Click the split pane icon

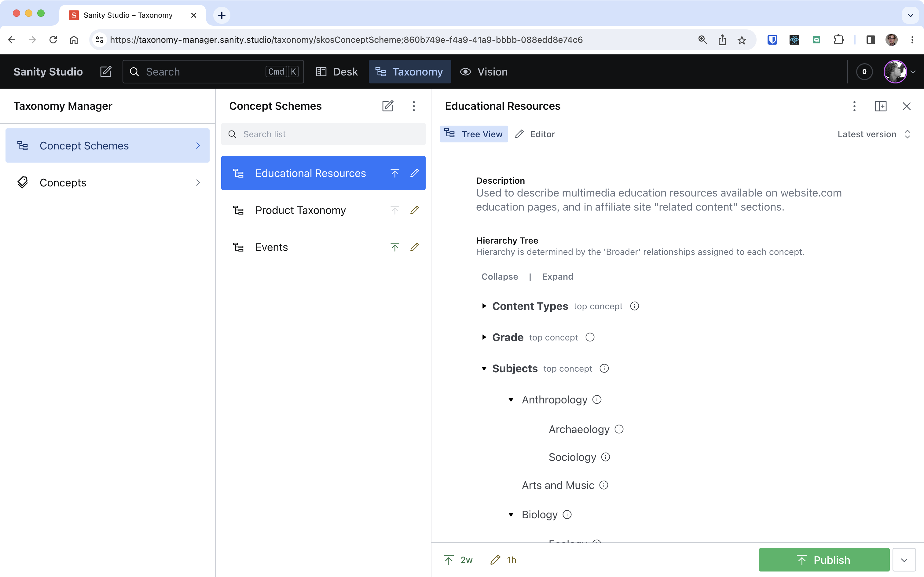(x=881, y=106)
